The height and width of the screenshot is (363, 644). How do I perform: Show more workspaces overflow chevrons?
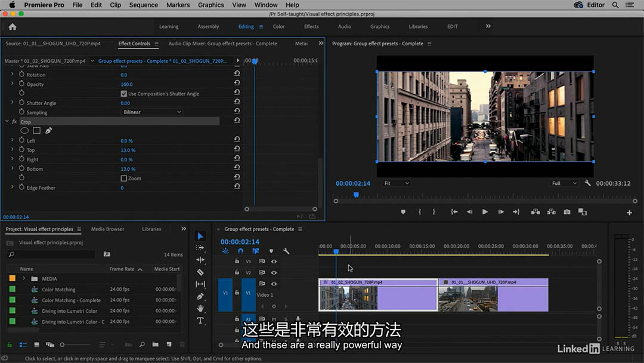[488, 26]
